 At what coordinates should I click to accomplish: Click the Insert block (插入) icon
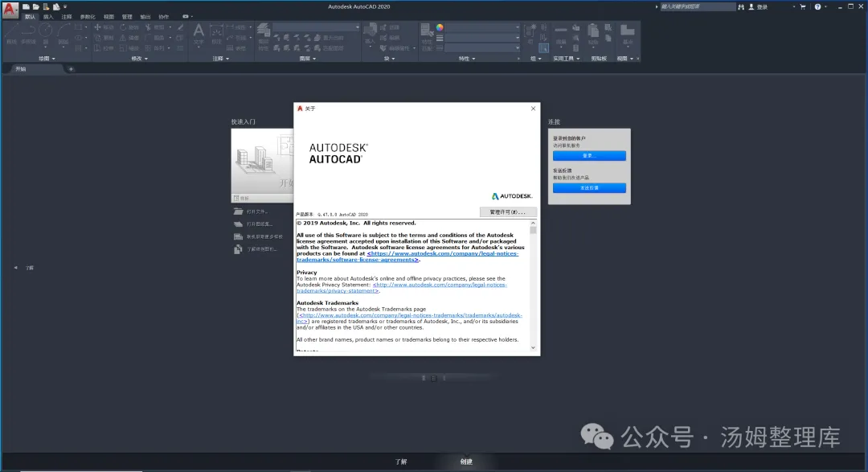[x=370, y=34]
